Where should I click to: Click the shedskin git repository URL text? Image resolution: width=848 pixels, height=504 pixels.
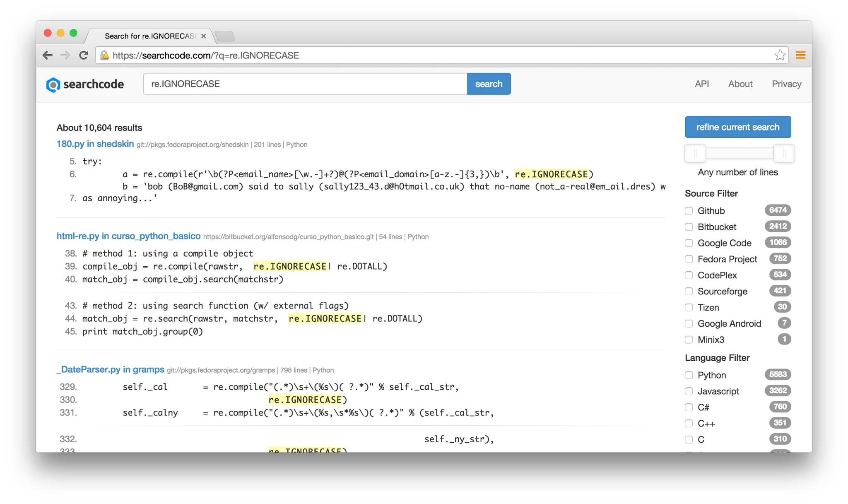(192, 145)
